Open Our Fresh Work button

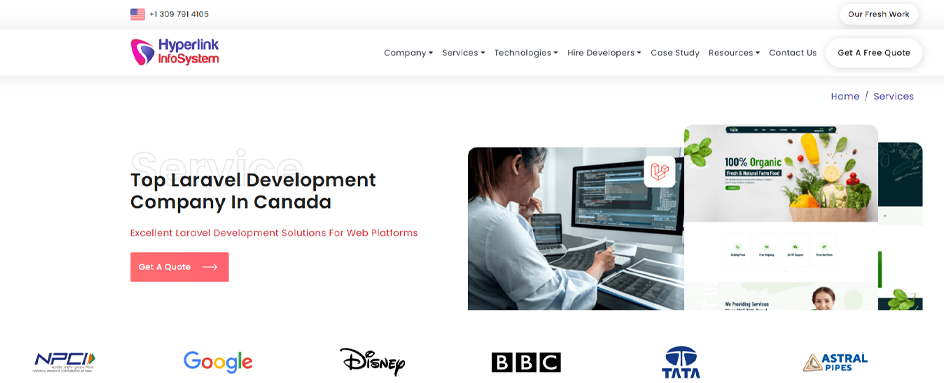tap(878, 14)
